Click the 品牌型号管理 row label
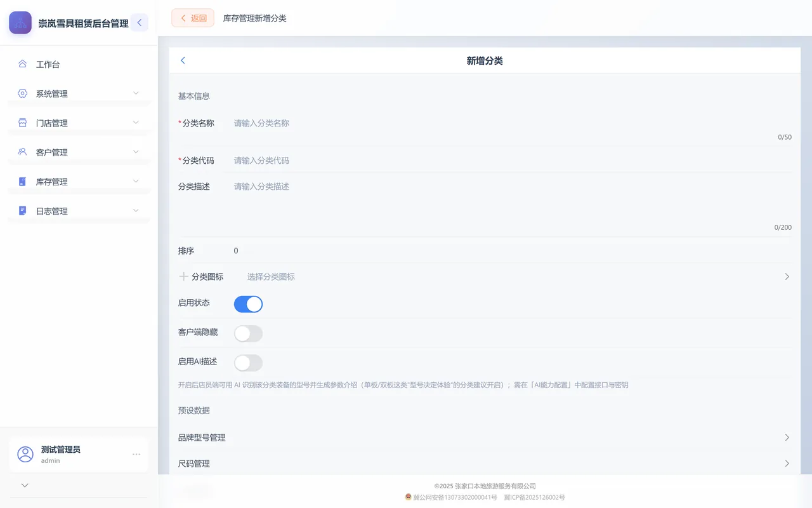 pyautogui.click(x=202, y=438)
